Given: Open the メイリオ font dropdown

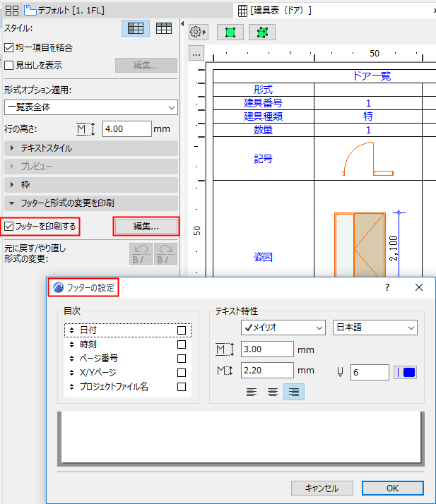Looking at the screenshot, I should click(283, 328).
